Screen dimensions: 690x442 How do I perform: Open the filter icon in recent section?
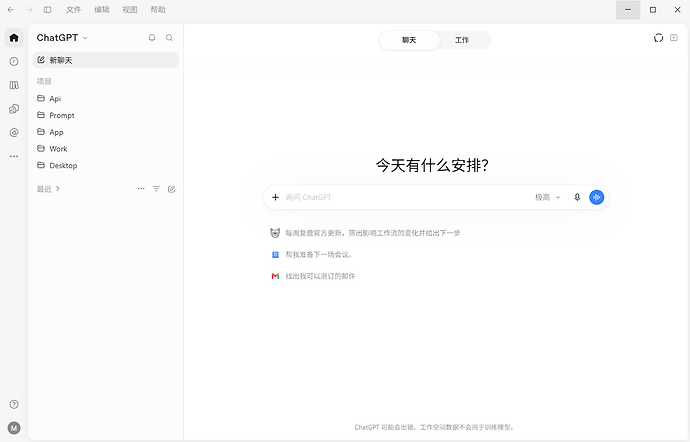click(x=156, y=189)
